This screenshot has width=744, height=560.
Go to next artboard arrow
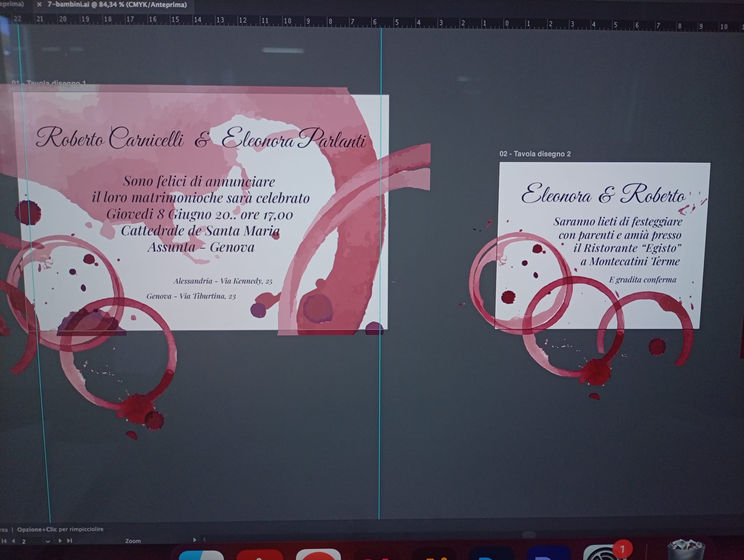(x=60, y=541)
